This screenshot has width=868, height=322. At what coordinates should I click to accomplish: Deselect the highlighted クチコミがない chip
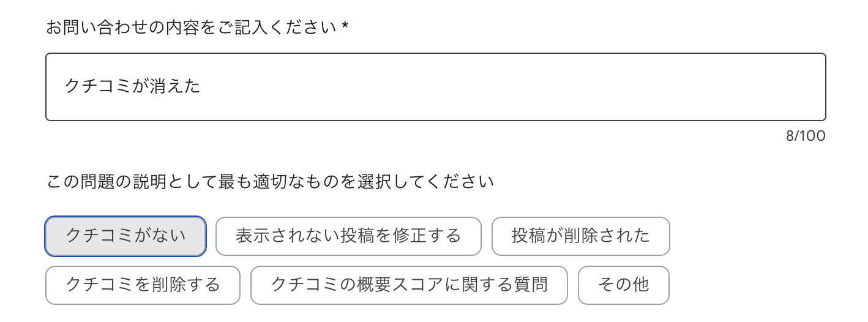125,236
